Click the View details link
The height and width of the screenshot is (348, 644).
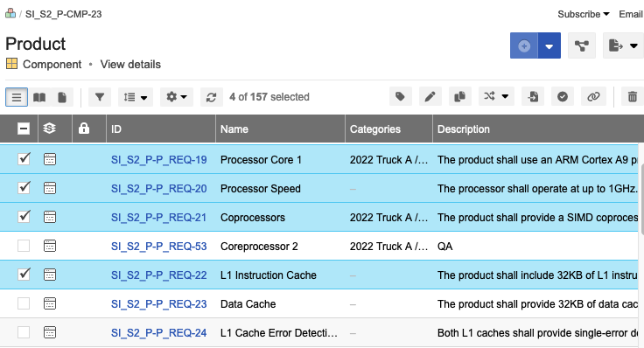coord(130,65)
